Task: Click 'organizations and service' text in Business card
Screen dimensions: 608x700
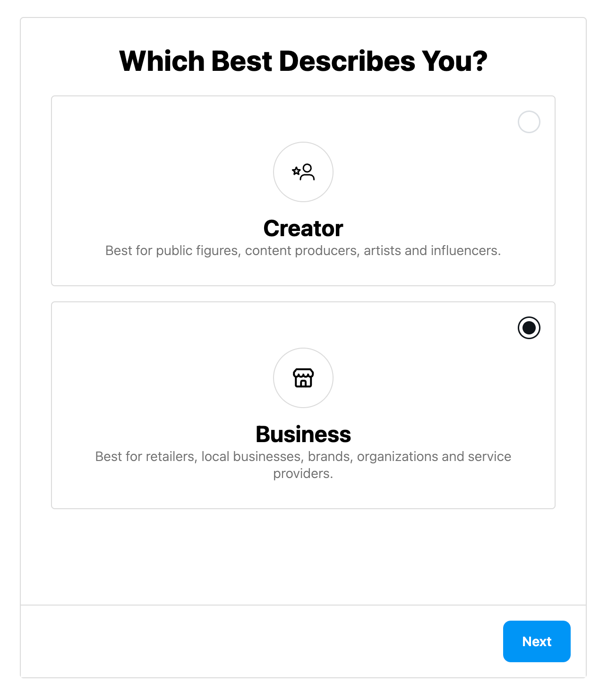Action: point(434,456)
